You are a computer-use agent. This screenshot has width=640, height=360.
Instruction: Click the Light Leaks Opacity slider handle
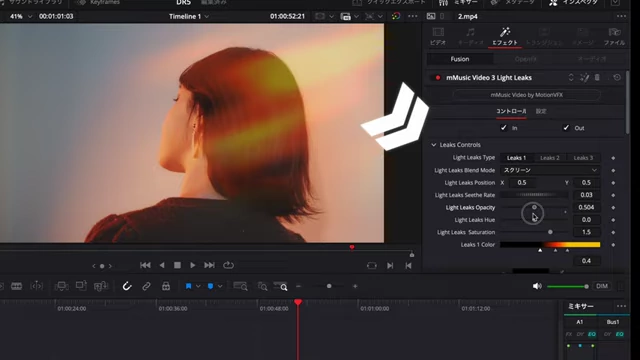point(534,207)
